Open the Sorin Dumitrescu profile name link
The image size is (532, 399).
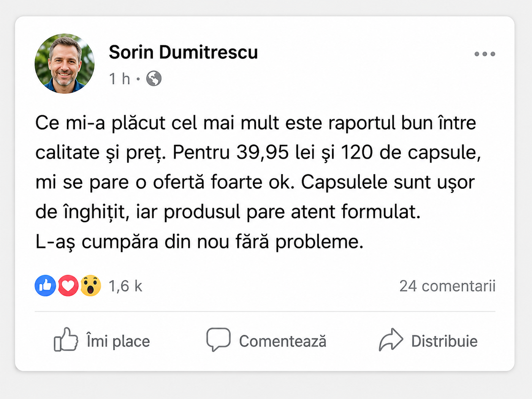(x=183, y=52)
